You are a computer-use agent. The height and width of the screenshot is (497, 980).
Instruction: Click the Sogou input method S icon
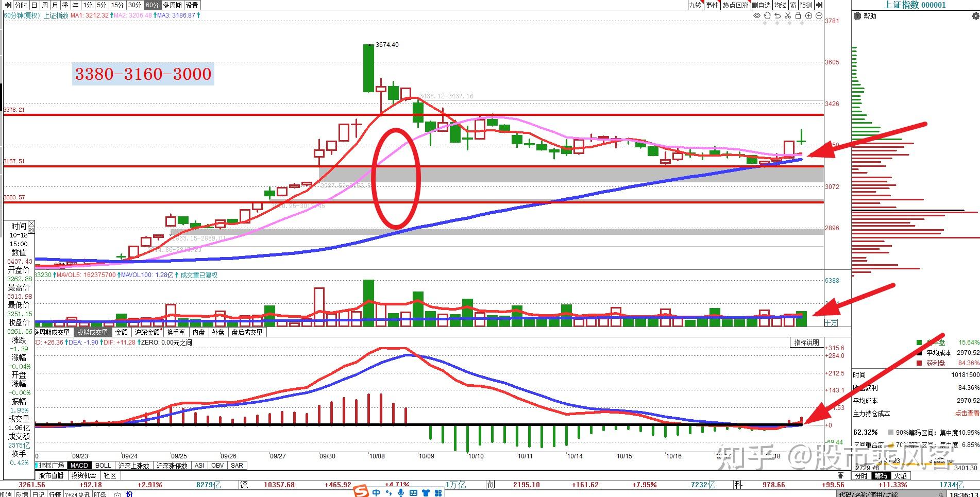pyautogui.click(x=361, y=493)
